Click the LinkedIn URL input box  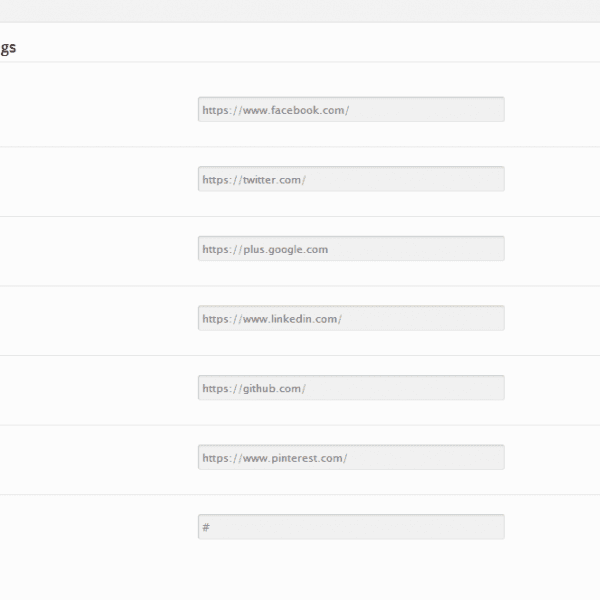351,318
